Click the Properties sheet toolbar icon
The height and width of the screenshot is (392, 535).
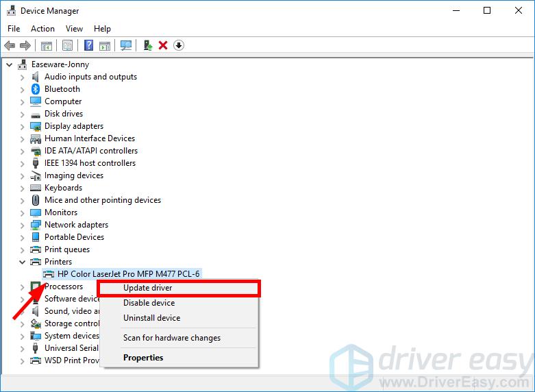(67, 45)
